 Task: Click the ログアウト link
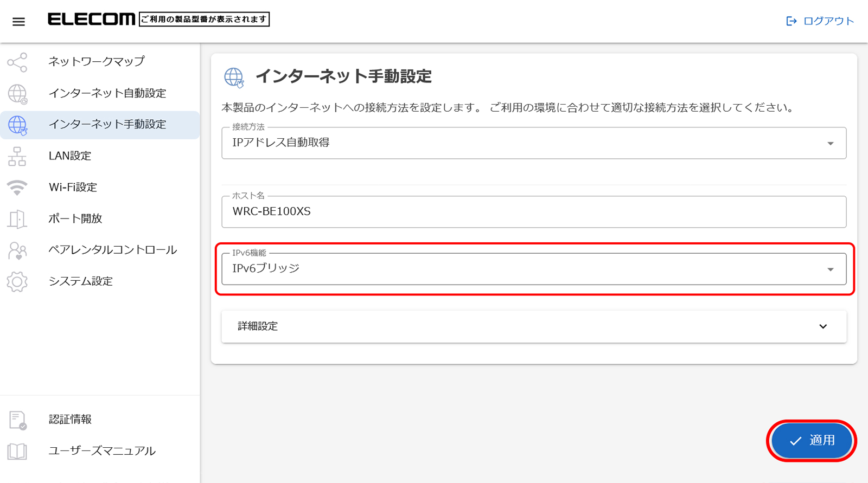[820, 21]
